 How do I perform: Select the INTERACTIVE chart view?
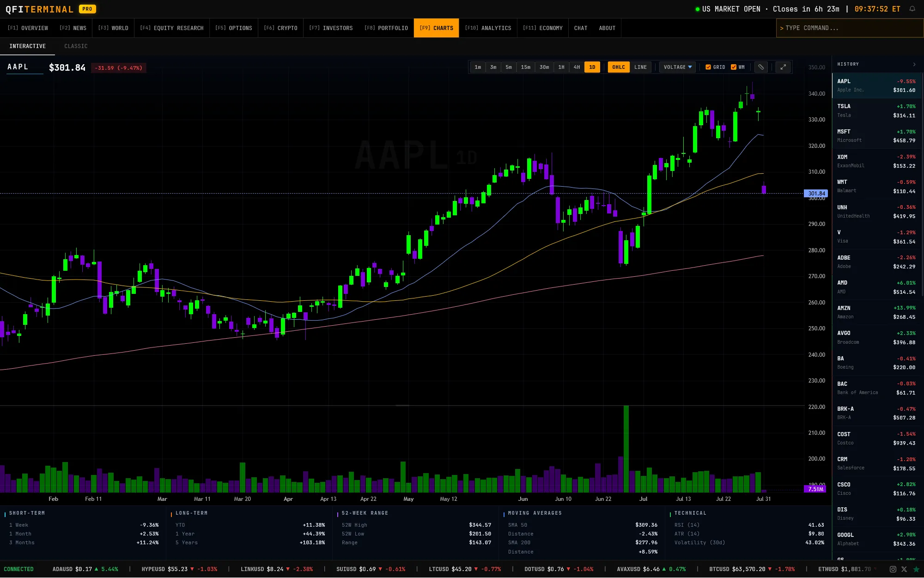[28, 46]
